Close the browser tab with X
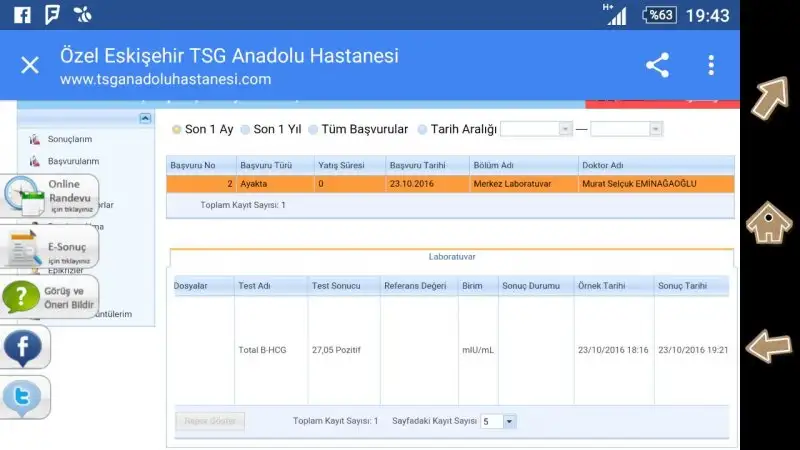The width and height of the screenshot is (800, 450). (x=30, y=66)
